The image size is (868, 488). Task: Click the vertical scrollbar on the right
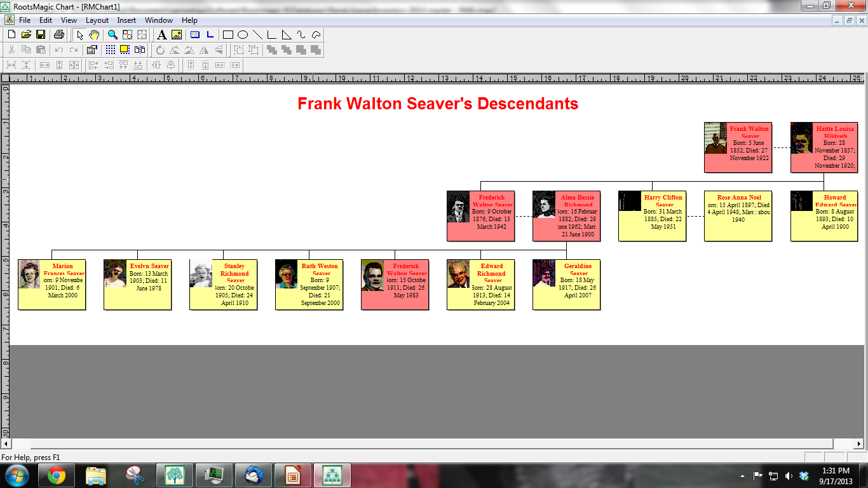tap(864, 254)
